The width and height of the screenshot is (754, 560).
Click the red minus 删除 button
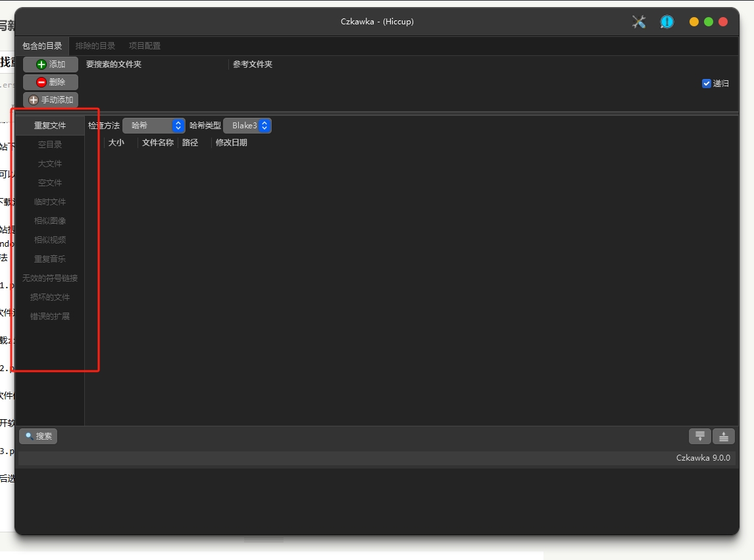pos(51,82)
